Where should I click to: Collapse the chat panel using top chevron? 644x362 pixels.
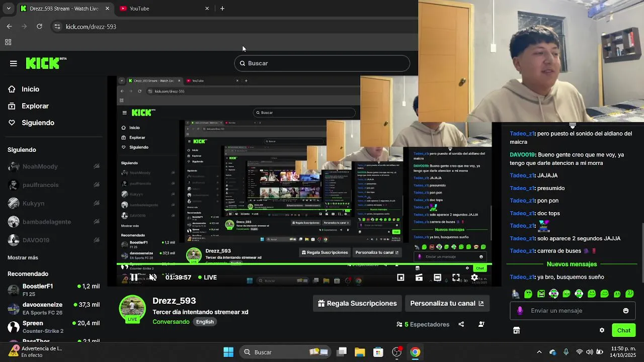pyautogui.click(x=573, y=126)
